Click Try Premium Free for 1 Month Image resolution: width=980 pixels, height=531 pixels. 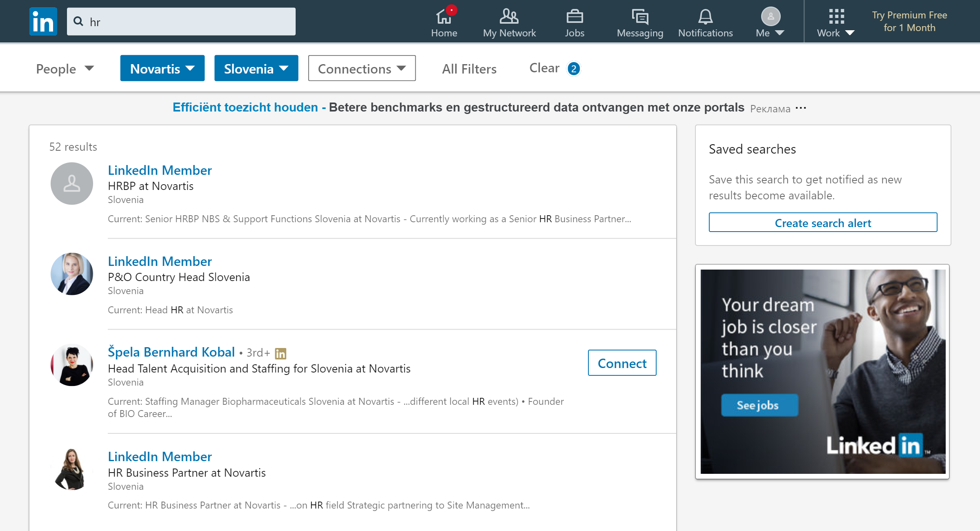909,21
